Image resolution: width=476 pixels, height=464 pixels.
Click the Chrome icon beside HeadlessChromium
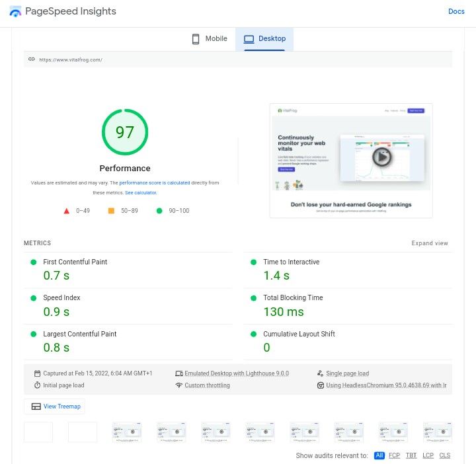tap(320, 385)
